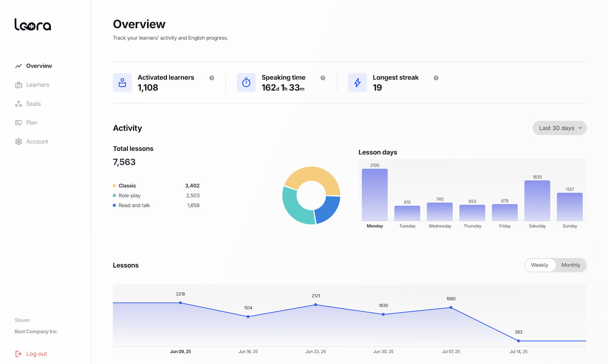Expand the Last 30 days dropdown

pyautogui.click(x=559, y=128)
